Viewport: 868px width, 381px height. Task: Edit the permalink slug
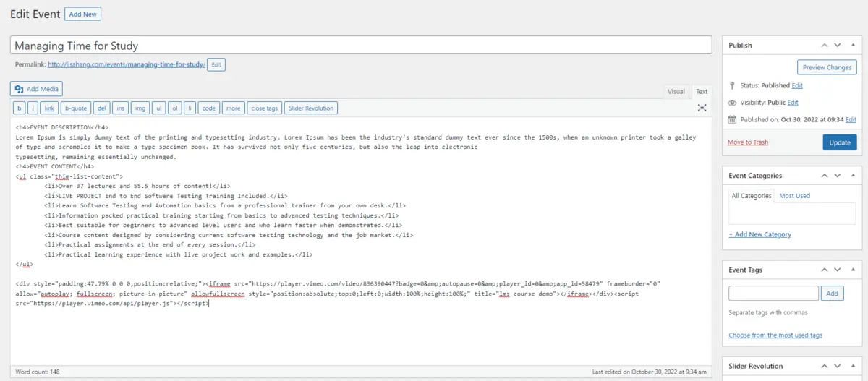(217, 65)
